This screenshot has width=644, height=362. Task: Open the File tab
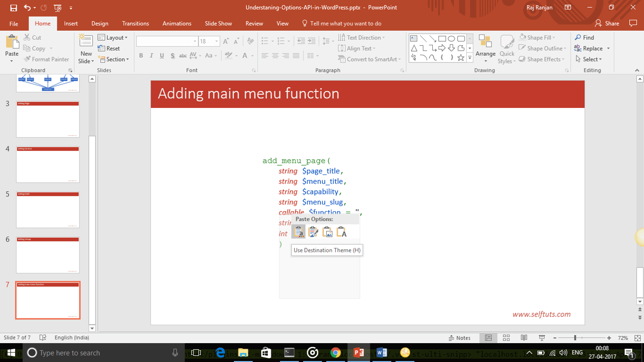(14, 23)
